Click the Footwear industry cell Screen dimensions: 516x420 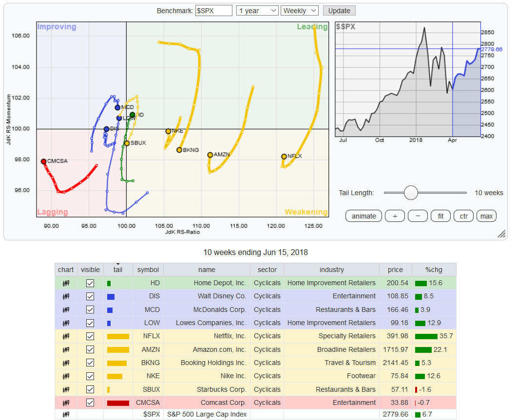331,376
